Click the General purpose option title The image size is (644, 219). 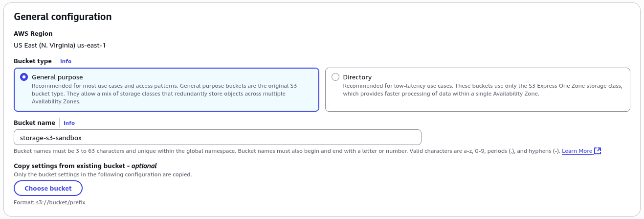[57, 77]
